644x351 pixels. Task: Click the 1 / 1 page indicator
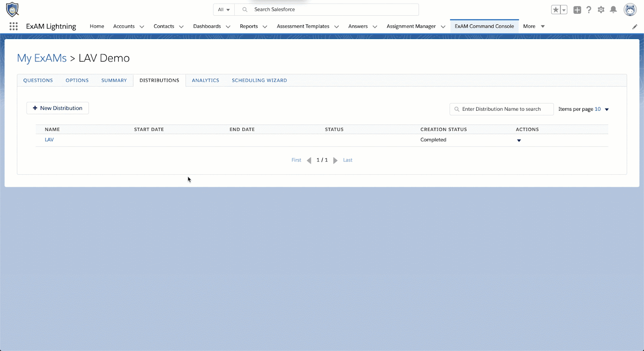(322, 160)
